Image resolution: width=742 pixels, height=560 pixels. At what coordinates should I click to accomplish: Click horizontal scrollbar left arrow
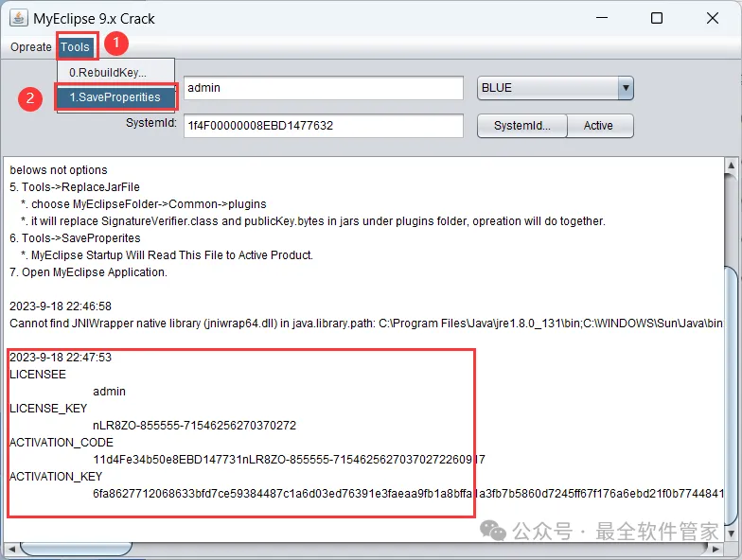click(11, 549)
